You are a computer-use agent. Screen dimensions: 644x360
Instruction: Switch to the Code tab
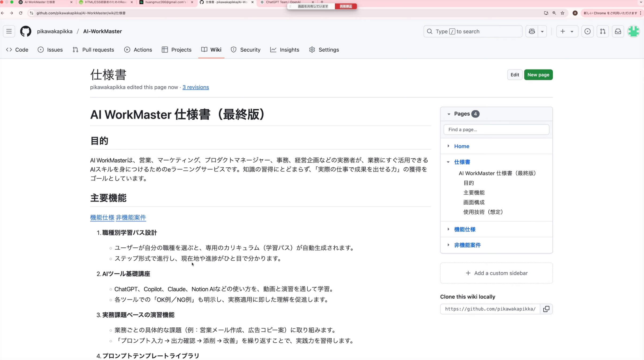(x=17, y=50)
